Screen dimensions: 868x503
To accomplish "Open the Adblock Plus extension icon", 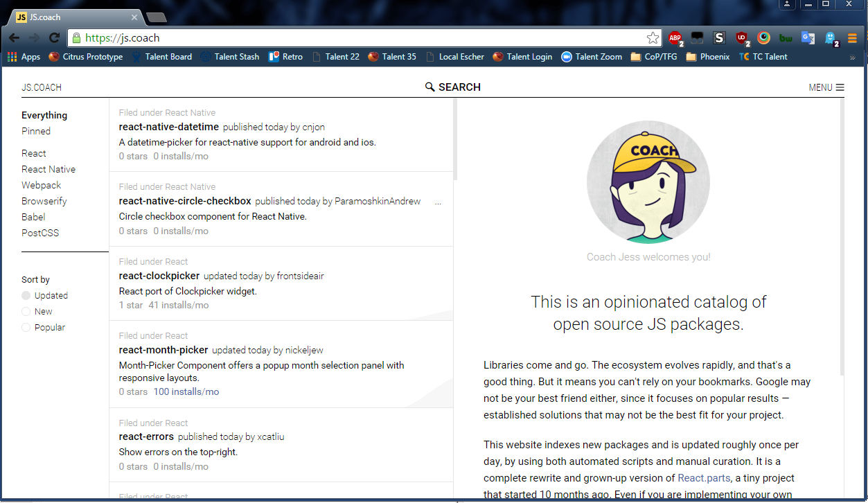I will tap(675, 38).
